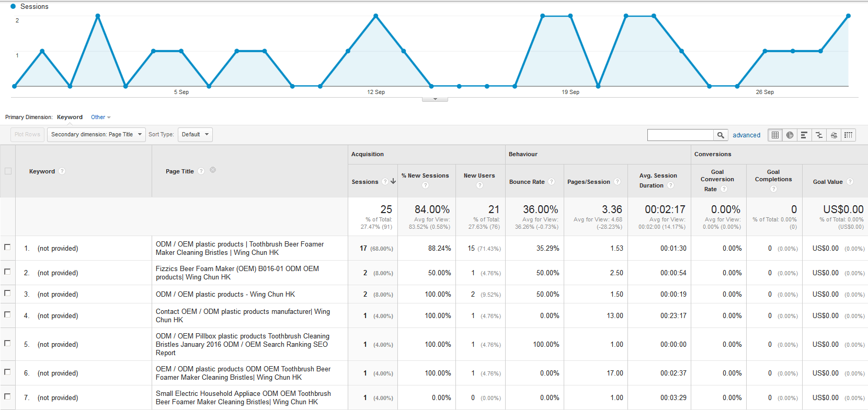The width and height of the screenshot is (868, 410).
Task: Check row 3 ODM / OEM plastic products - Wing Chun HK
Action: click(7, 293)
